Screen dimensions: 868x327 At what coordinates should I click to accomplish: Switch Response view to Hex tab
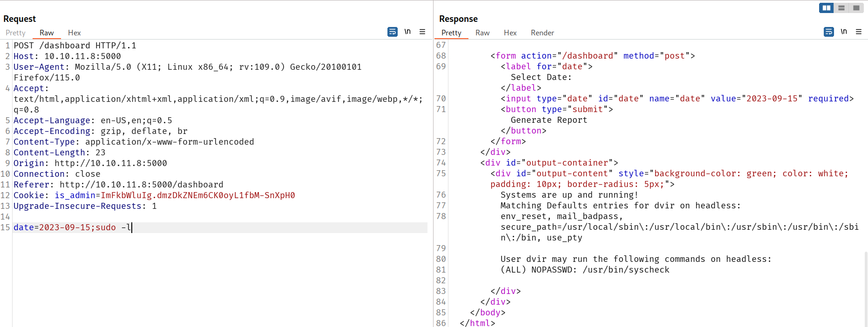(510, 33)
